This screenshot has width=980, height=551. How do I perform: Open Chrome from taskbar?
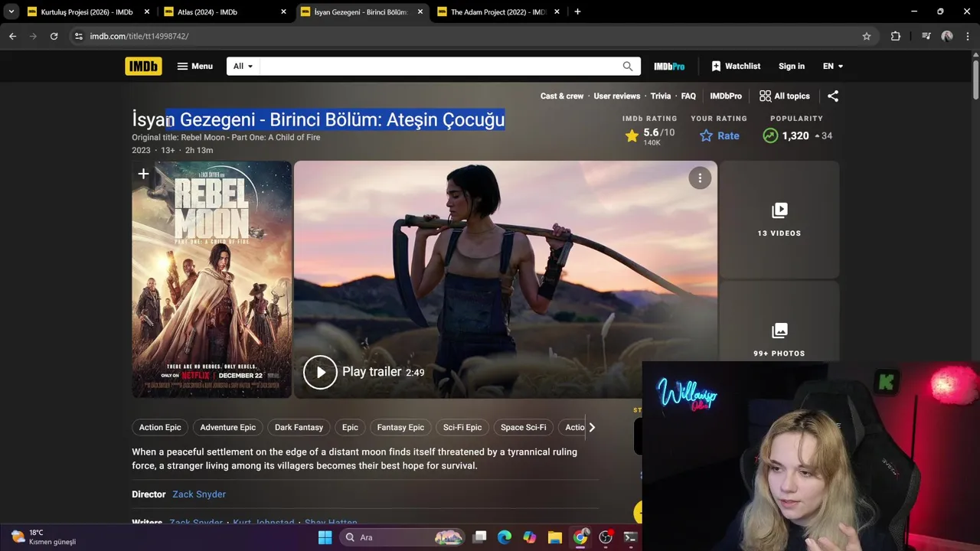580,537
